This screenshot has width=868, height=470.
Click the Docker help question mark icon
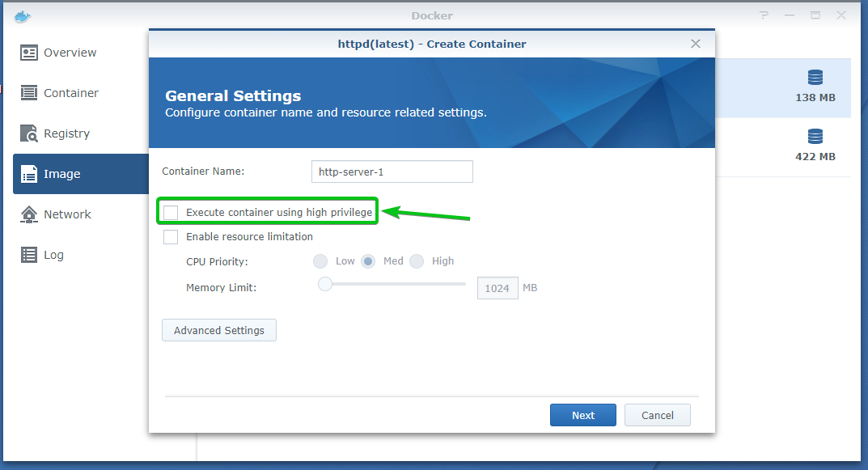[764, 15]
